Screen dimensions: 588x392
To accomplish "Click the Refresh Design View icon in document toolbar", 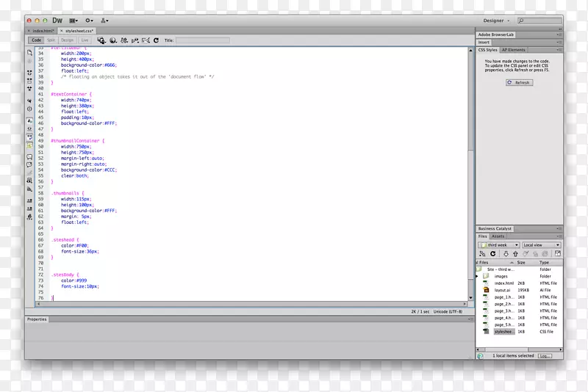I will [156, 40].
